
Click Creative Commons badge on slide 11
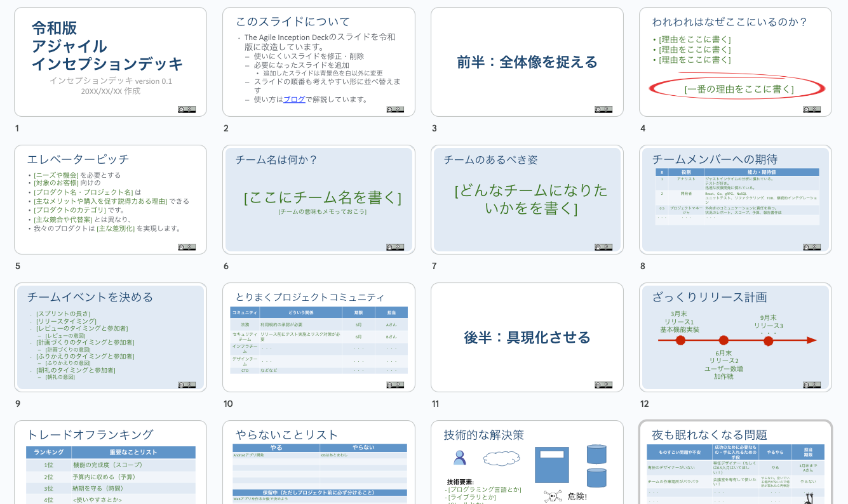click(603, 385)
